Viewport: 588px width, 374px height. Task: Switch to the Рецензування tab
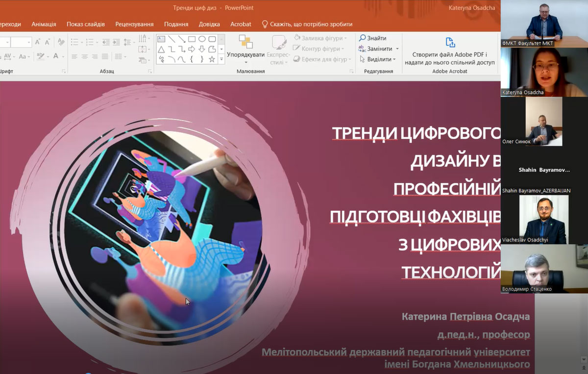[134, 24]
